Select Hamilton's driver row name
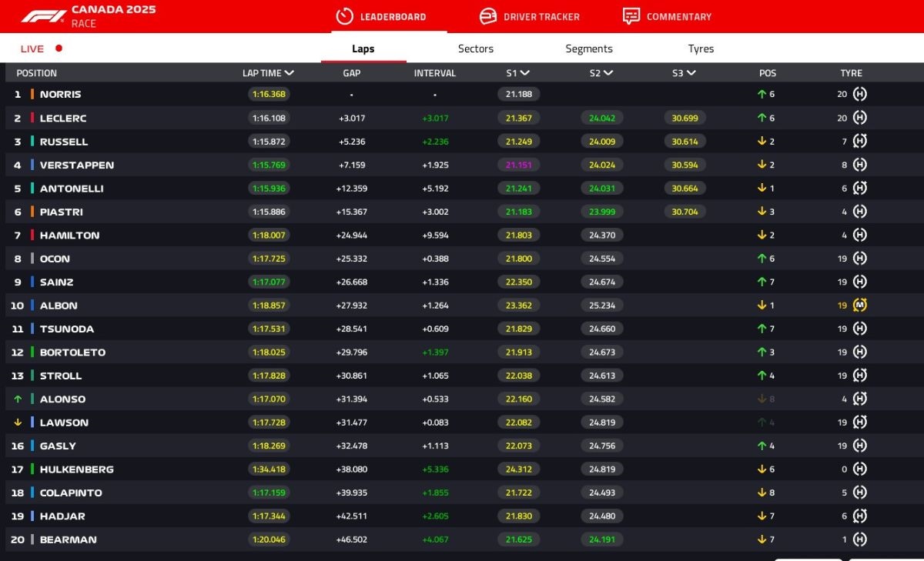This screenshot has height=561, width=924. 69,235
